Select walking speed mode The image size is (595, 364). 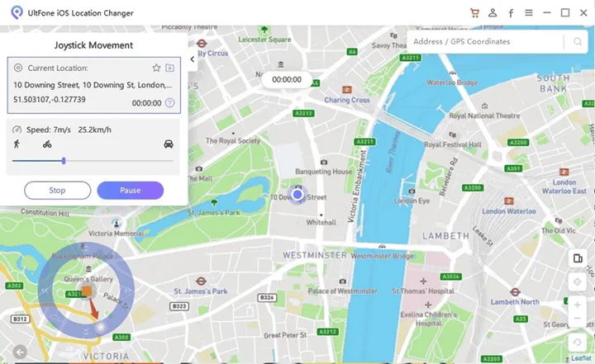click(x=17, y=144)
